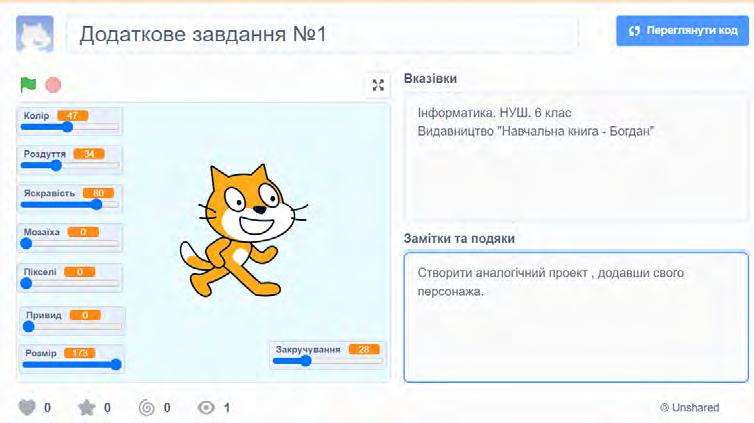This screenshot has width=754, height=423.
Task: Click inside the Вказівки text area
Action: click(x=576, y=158)
